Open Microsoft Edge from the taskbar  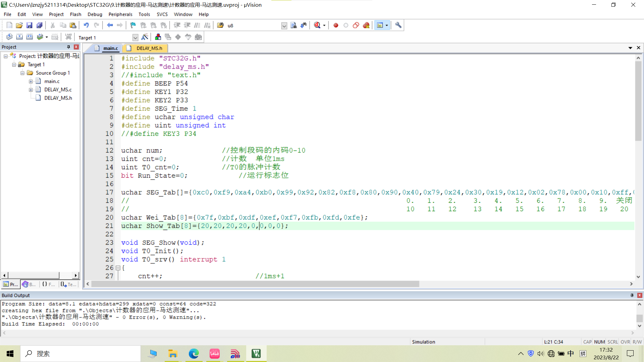tap(194, 354)
